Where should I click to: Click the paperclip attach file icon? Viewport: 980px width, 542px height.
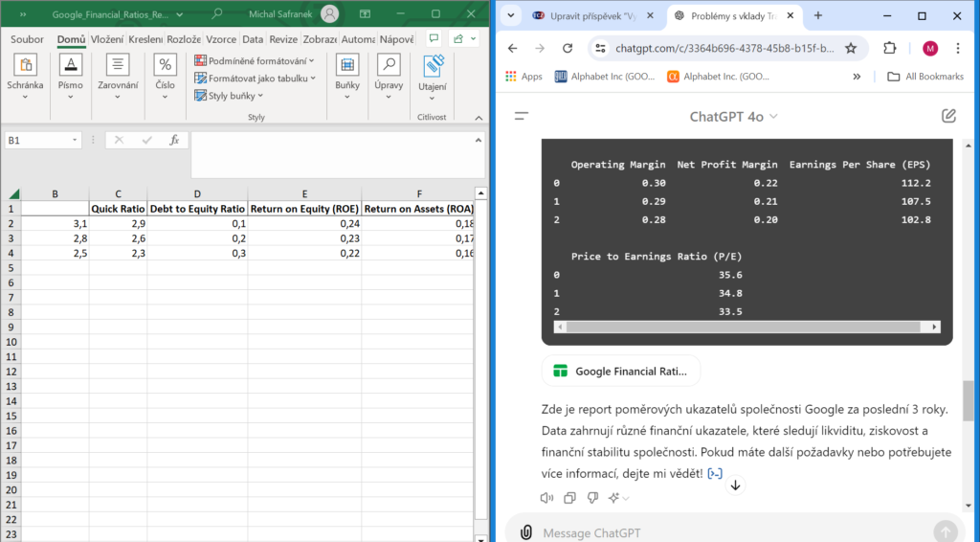click(x=525, y=532)
